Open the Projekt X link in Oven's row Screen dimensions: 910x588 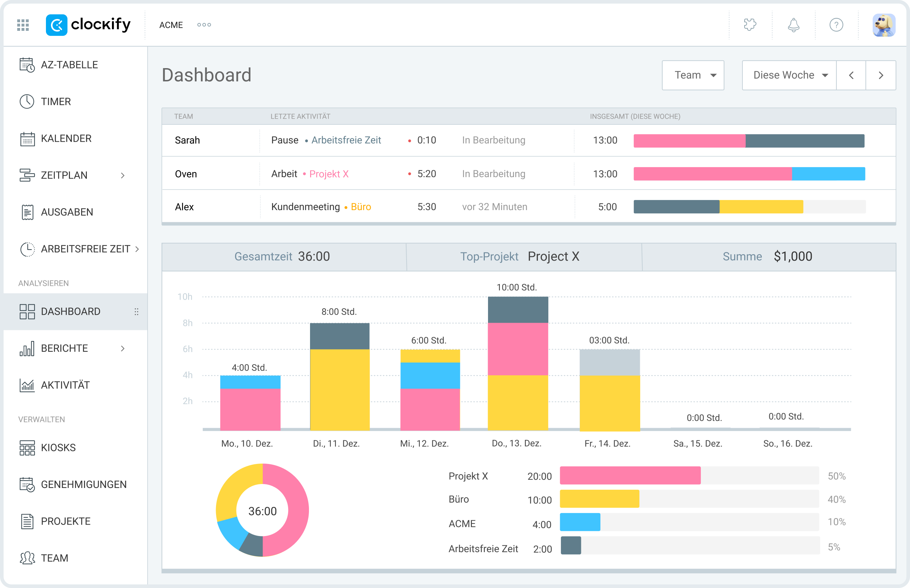[x=329, y=173]
